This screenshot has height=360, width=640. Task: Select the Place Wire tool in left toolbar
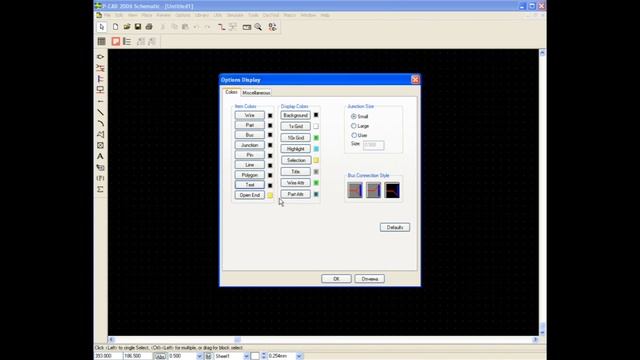(100, 68)
